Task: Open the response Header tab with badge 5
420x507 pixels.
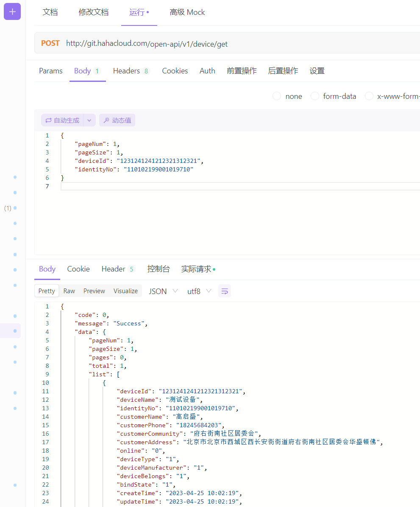Action: point(118,269)
